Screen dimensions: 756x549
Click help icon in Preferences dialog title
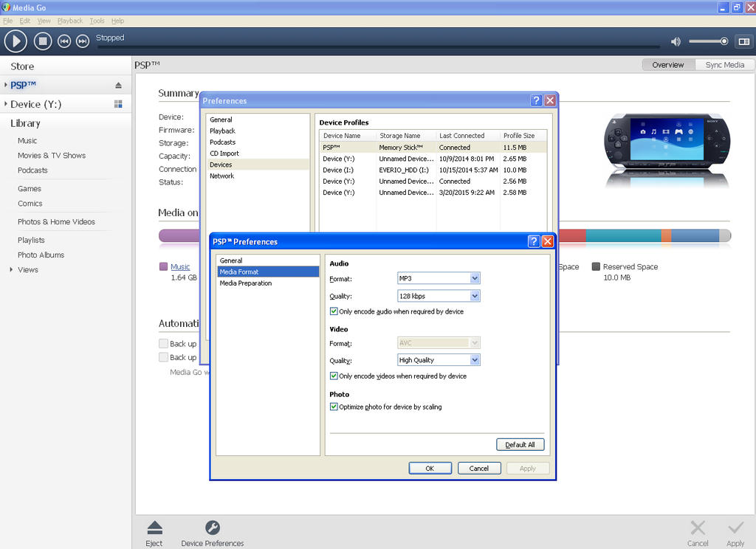click(x=536, y=100)
